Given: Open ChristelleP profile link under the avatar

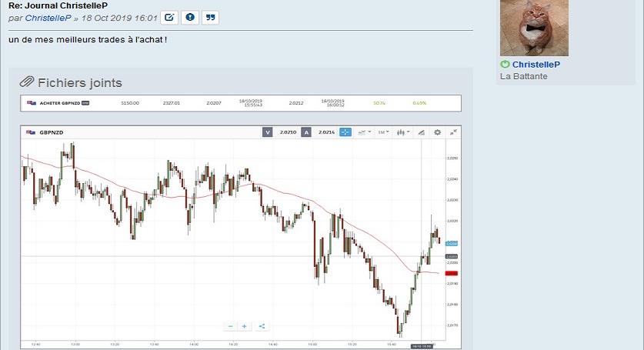Looking at the screenshot, I should 536,65.
